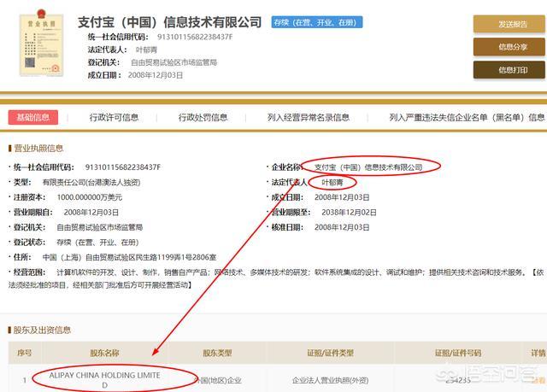The image size is (547, 392).
Task: Click circled 企业名称 value in license section
Action: click(368, 167)
